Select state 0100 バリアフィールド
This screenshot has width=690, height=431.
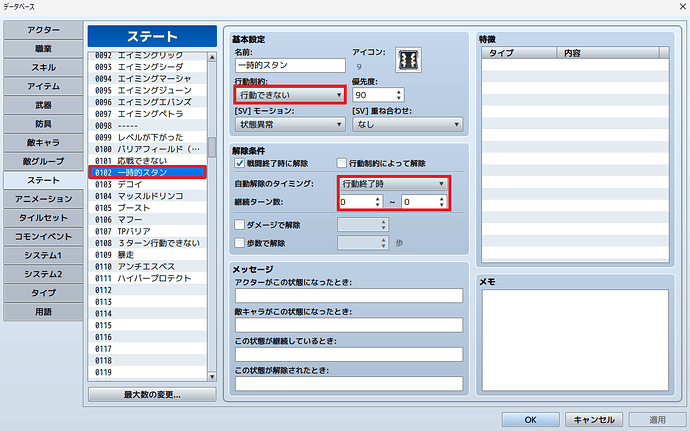click(147, 149)
